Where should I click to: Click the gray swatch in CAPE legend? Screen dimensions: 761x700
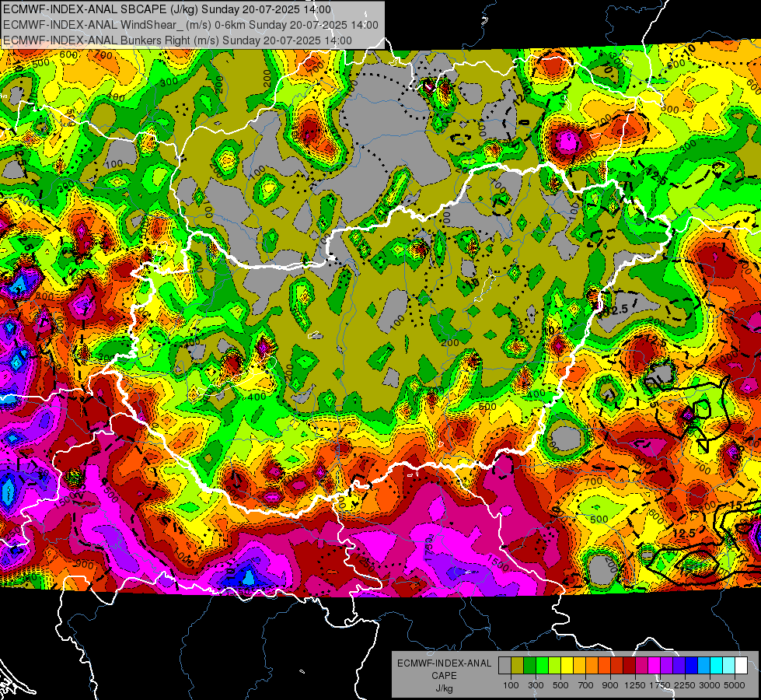(x=504, y=666)
